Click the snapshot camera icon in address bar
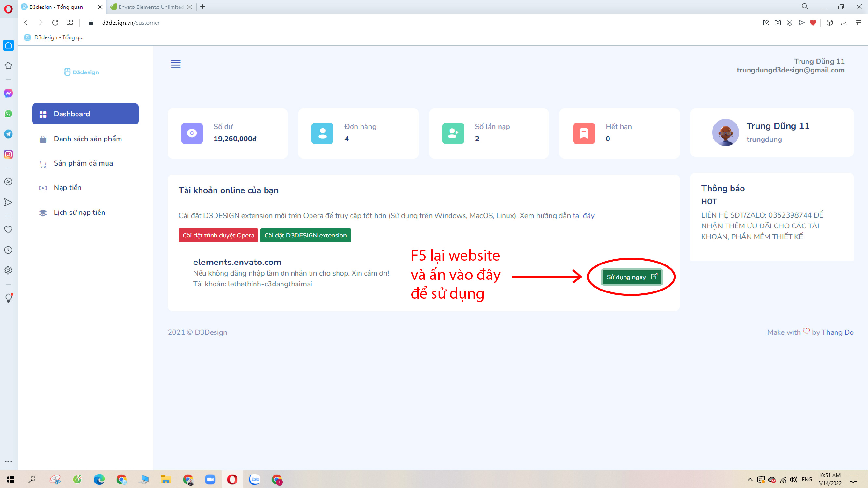This screenshot has height=488, width=868. click(778, 22)
